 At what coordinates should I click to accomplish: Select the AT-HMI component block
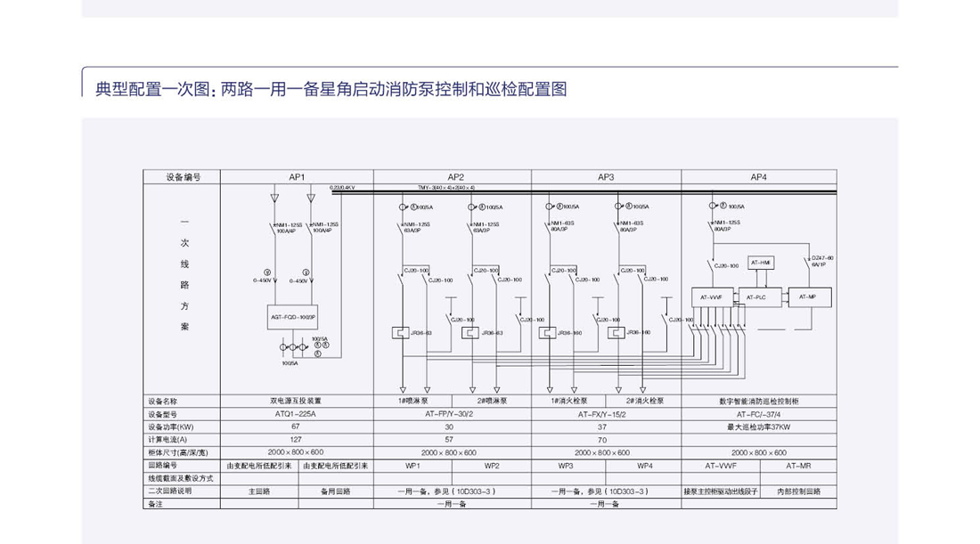pos(761,264)
